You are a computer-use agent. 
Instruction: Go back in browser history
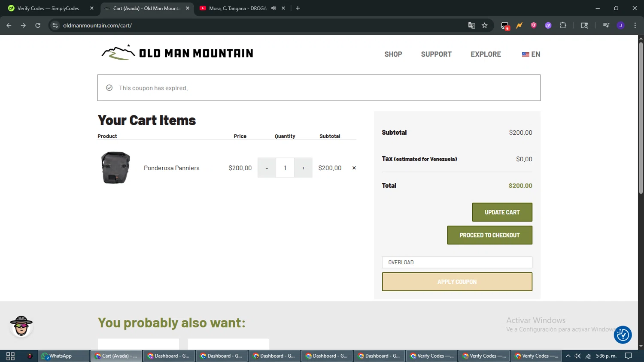9,25
